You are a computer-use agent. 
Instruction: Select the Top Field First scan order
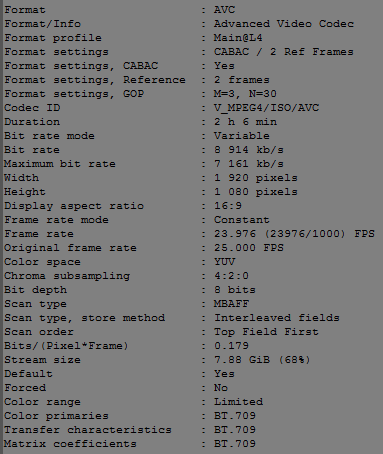tap(266, 332)
